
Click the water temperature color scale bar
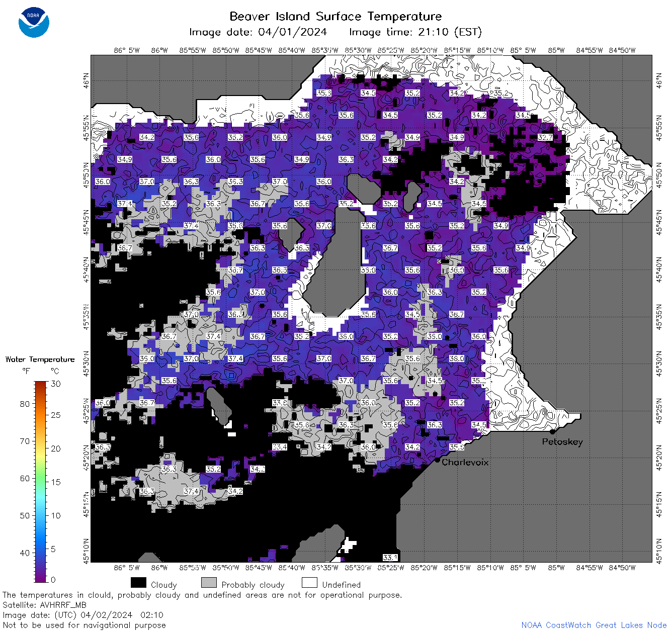pyautogui.click(x=41, y=481)
